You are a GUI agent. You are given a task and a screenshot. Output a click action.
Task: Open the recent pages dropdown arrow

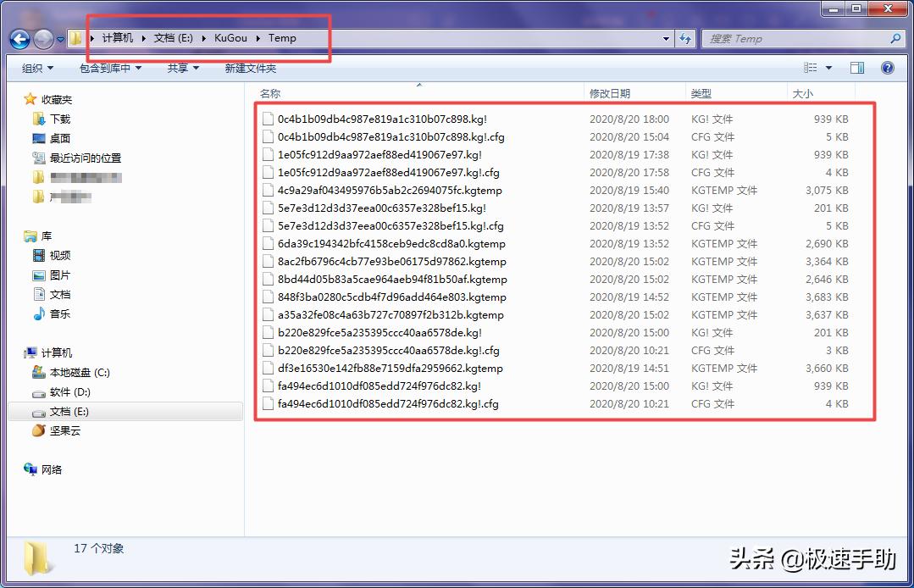(61, 40)
